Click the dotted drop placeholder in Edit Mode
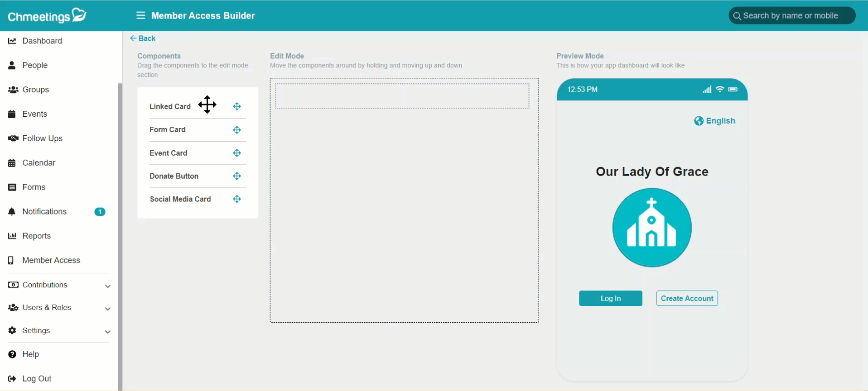Viewport: 868px width, 391px height. point(402,96)
